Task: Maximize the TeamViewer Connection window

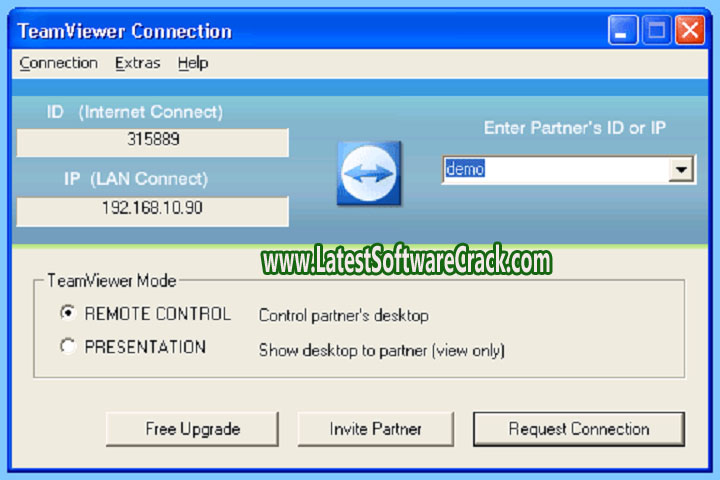Action: (x=657, y=31)
